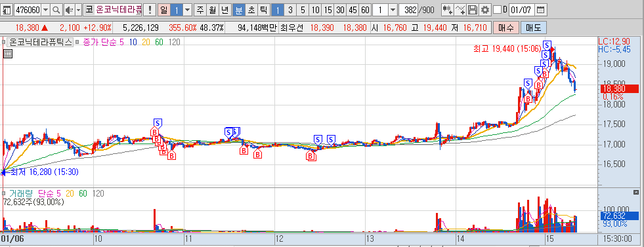
Task: Select the 15 minute interval tab
Action: [328, 9]
